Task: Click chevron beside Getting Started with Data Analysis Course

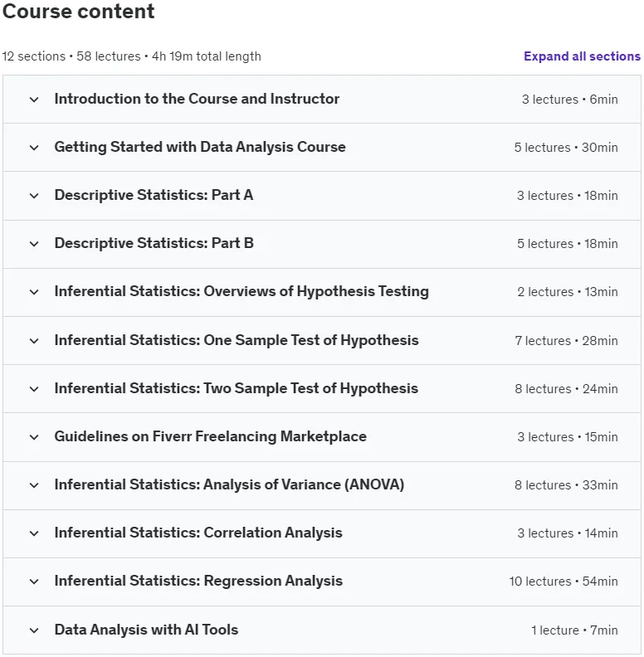Action: click(x=34, y=148)
